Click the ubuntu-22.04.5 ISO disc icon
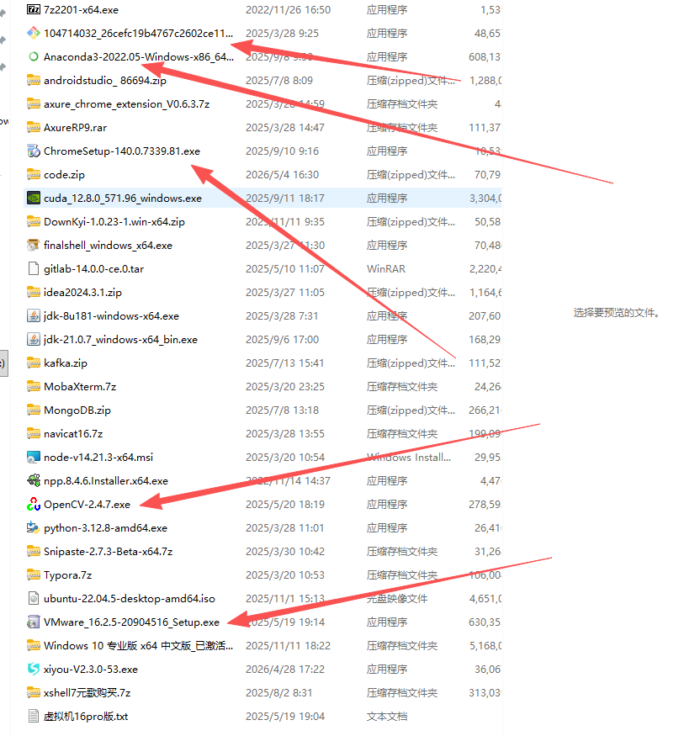 pos(34,598)
